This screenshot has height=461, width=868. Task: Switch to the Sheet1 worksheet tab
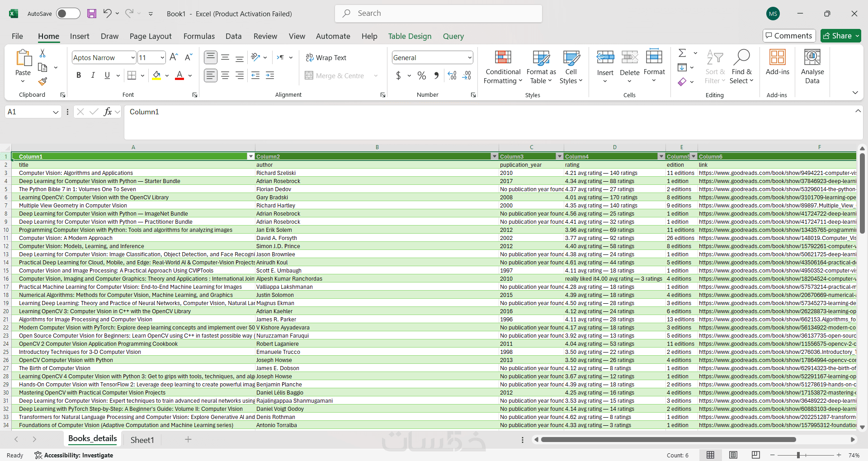[x=142, y=440]
